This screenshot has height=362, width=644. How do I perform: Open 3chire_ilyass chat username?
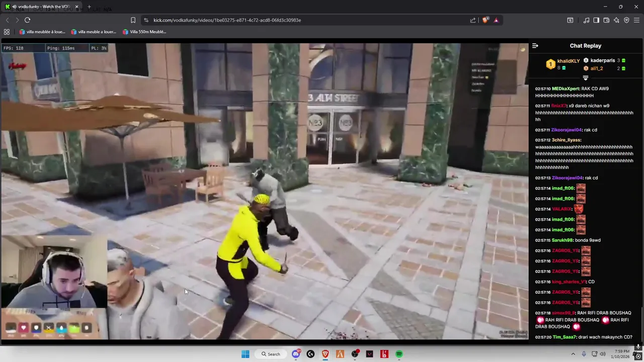click(566, 140)
